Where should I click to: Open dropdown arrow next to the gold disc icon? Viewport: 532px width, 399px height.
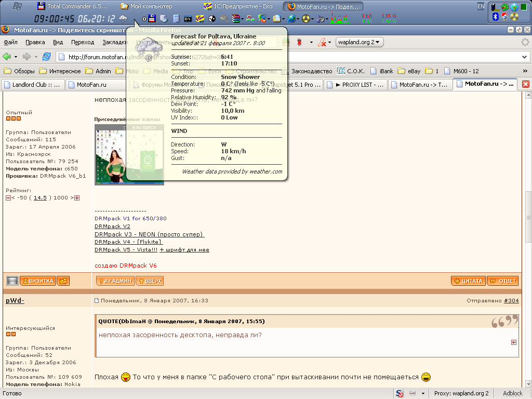point(312,19)
